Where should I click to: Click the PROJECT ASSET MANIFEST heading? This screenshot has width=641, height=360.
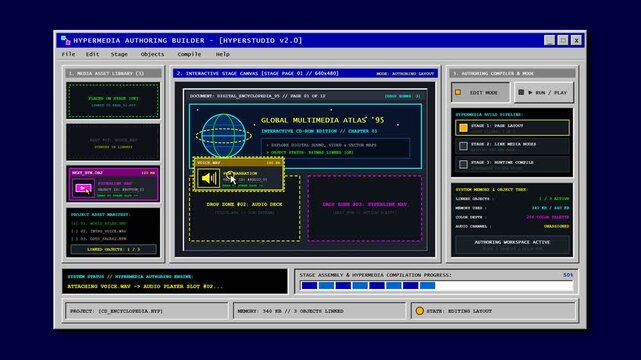click(100, 215)
